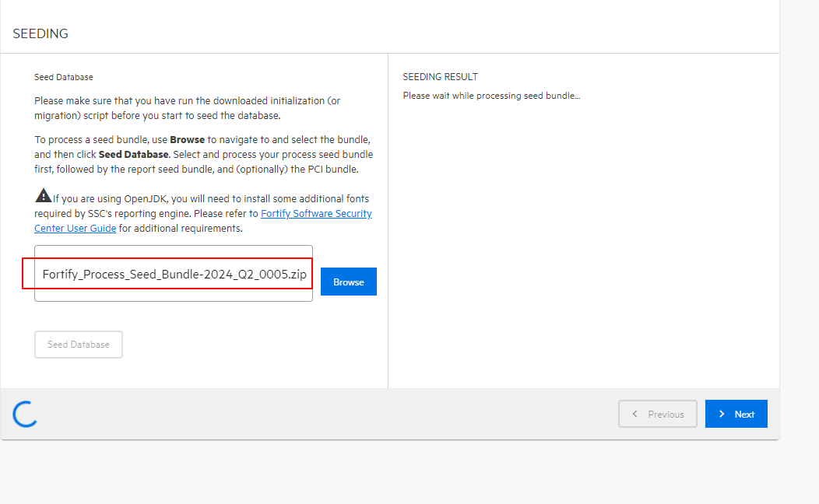The height and width of the screenshot is (504, 819).
Task: Click the greyed-out Seed Database button
Action: pyautogui.click(x=79, y=345)
